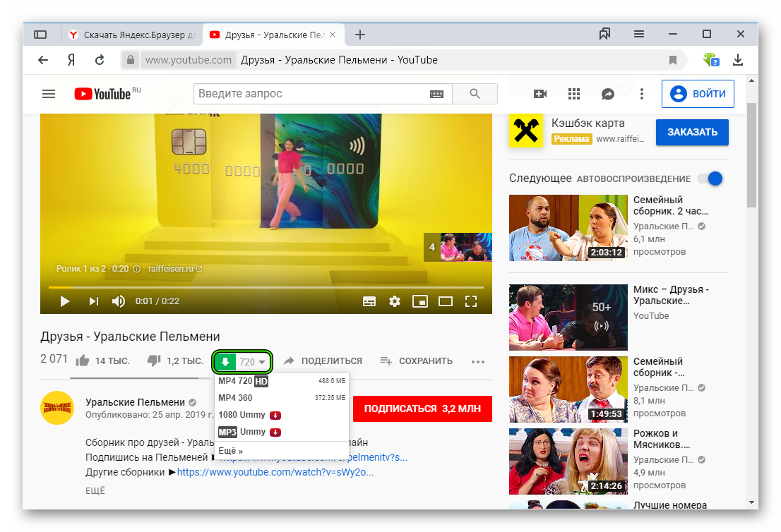Open the more actions ellipsis under video
The width and height of the screenshot is (781, 532).
pos(477,362)
